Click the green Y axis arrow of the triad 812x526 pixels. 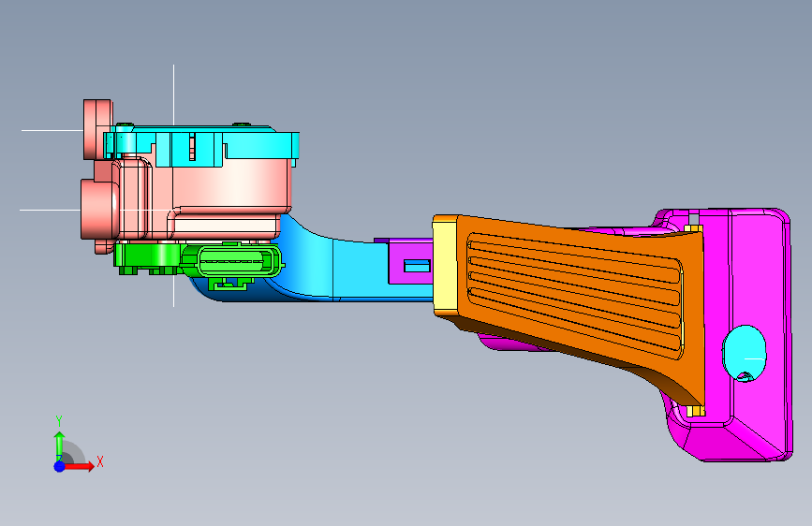tap(60, 445)
